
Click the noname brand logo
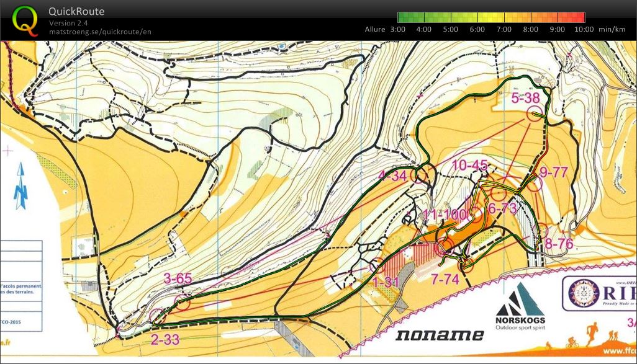tap(440, 335)
